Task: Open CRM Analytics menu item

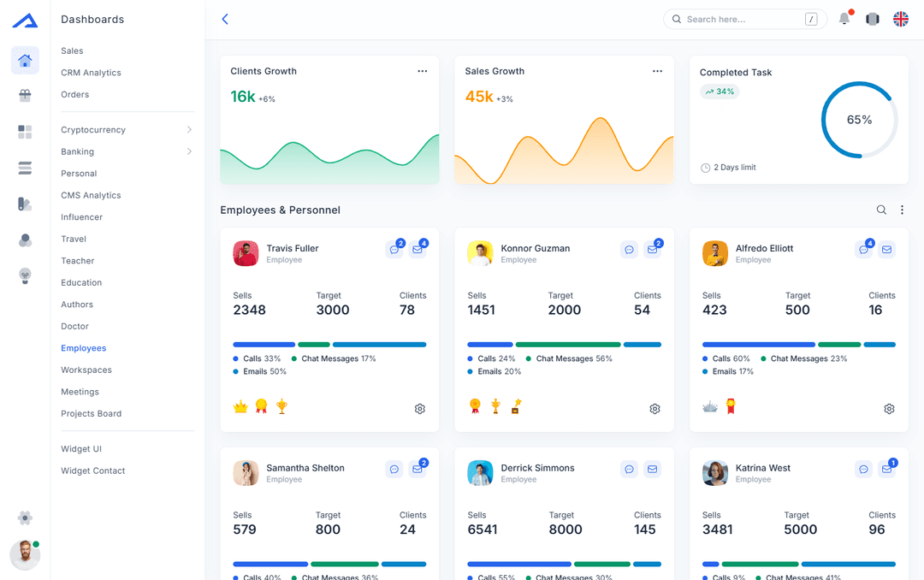Action: point(91,73)
